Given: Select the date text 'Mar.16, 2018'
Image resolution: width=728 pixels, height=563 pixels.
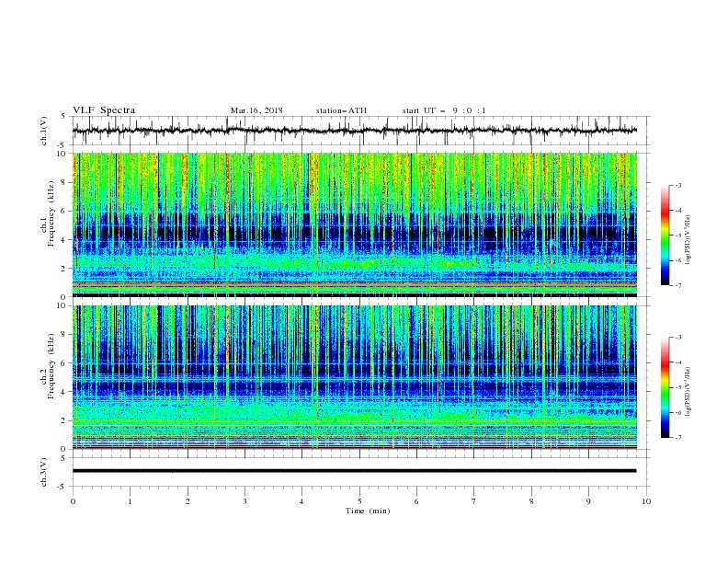Looking at the screenshot, I should click(256, 110).
